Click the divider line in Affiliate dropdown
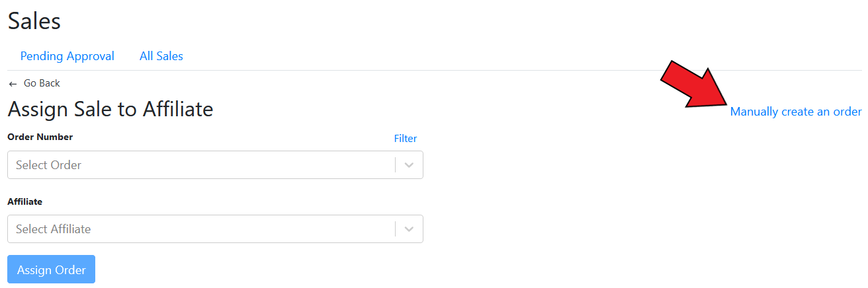The height and width of the screenshot is (288, 868). tap(396, 229)
